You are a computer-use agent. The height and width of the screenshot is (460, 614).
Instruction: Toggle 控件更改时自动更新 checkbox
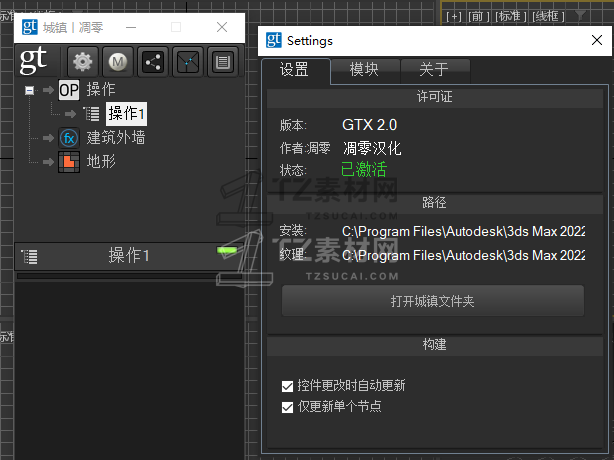click(287, 386)
